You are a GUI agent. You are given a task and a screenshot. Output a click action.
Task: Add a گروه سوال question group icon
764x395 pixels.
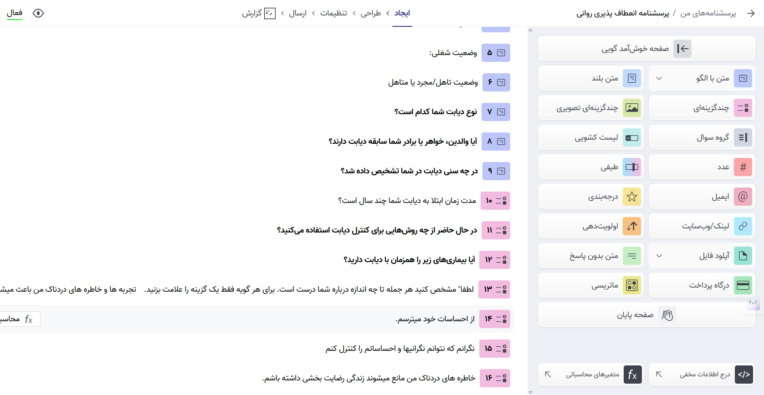coord(743,138)
